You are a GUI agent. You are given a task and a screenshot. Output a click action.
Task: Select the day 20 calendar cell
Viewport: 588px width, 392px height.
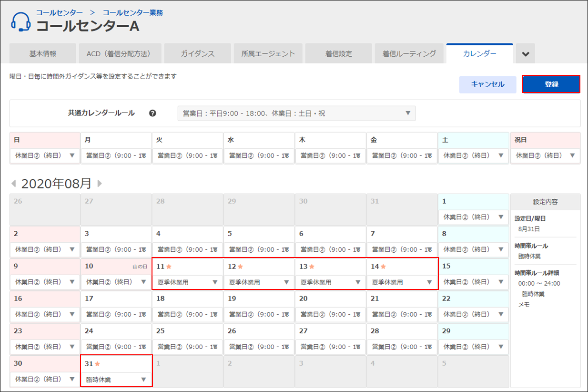(x=330, y=305)
